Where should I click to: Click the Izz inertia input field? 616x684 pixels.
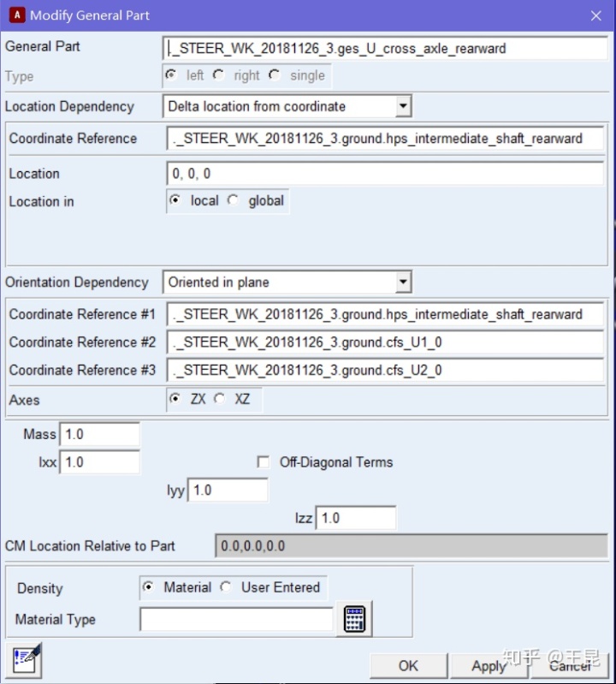click(356, 518)
